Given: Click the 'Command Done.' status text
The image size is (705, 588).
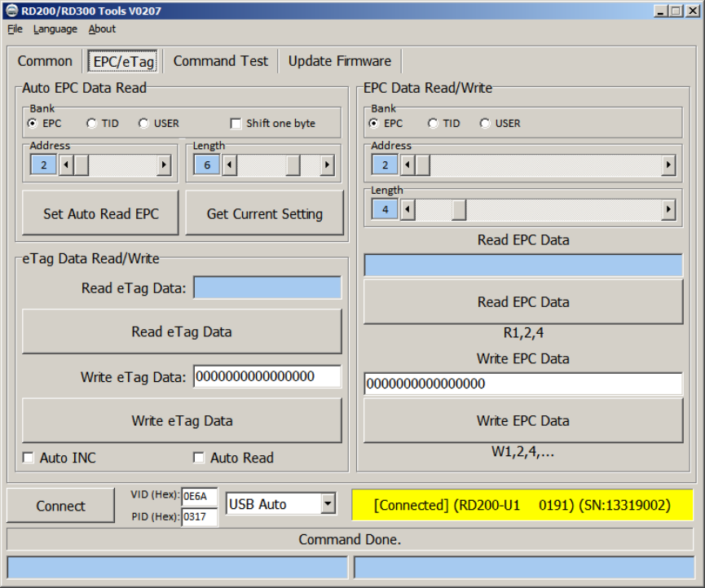Looking at the screenshot, I should (x=350, y=539).
